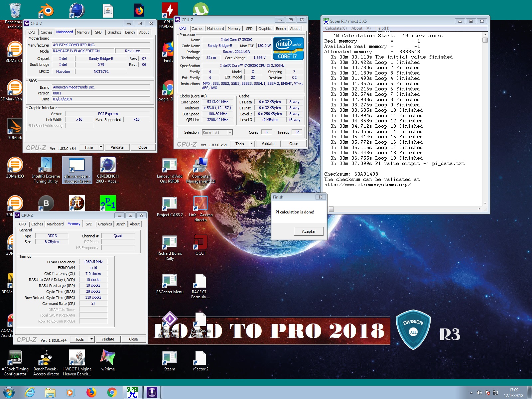Switch to Caches tab in CPU window
Screen dimensions: 532x399
tap(197, 29)
